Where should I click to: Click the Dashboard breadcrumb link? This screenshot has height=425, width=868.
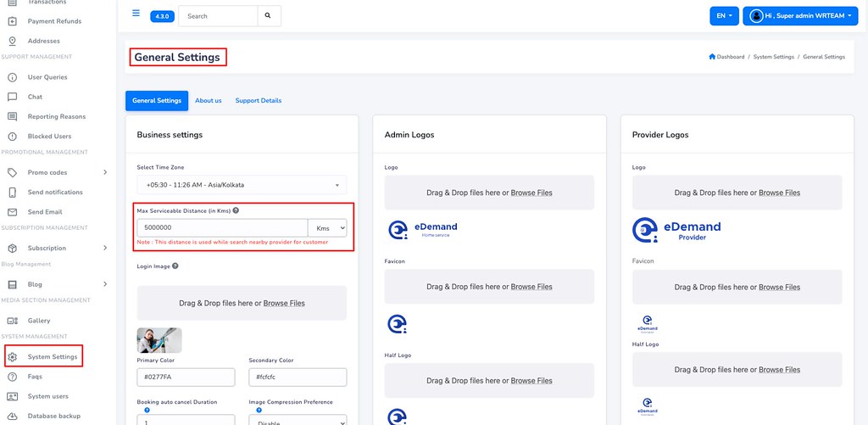[x=730, y=57]
